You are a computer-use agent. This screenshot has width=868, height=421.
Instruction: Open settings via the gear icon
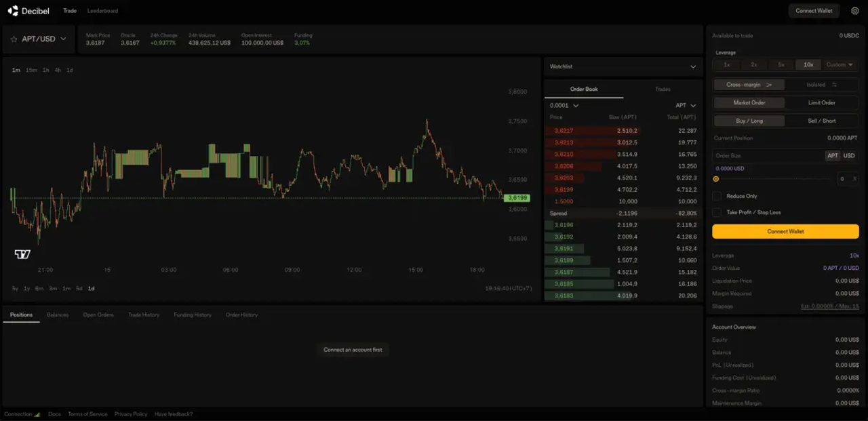click(x=854, y=11)
